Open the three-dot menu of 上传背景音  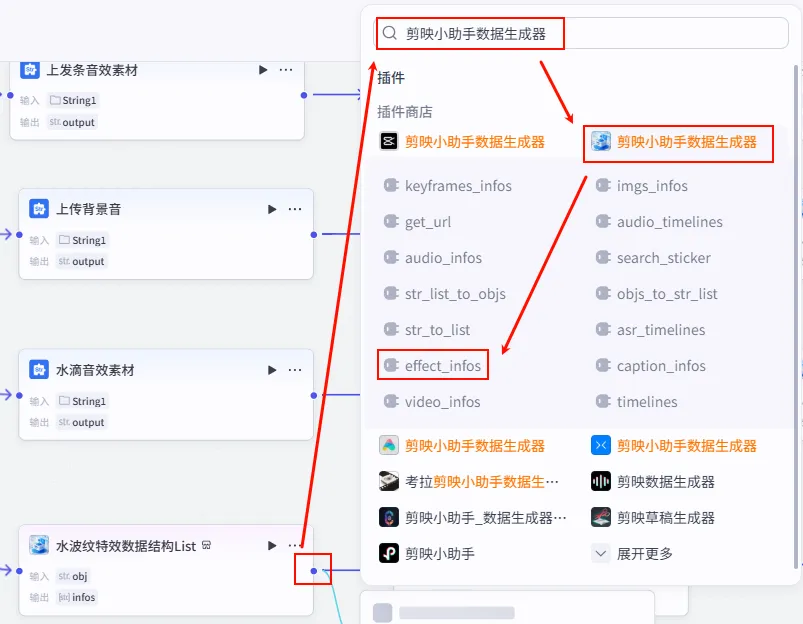295,209
